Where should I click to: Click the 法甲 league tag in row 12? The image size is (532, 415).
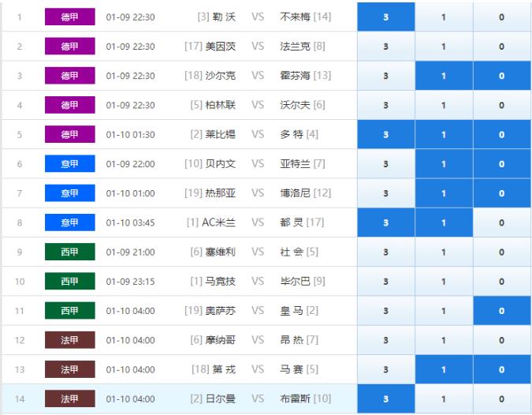[x=70, y=340]
